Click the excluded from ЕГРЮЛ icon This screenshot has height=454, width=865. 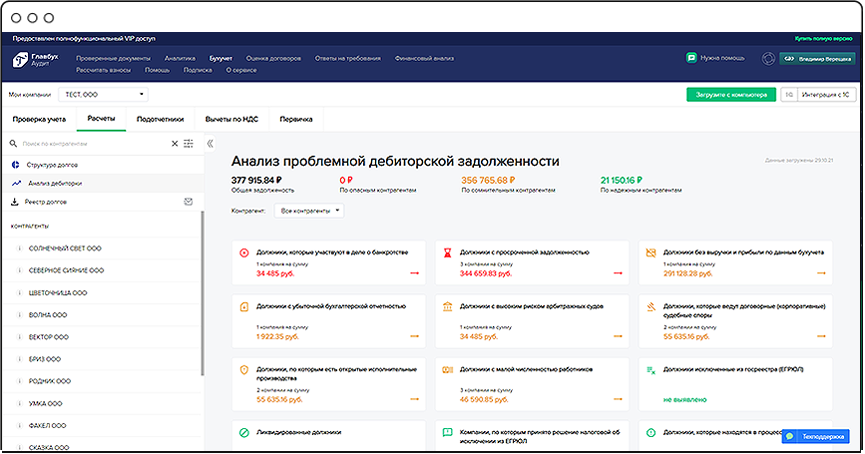tap(651, 370)
